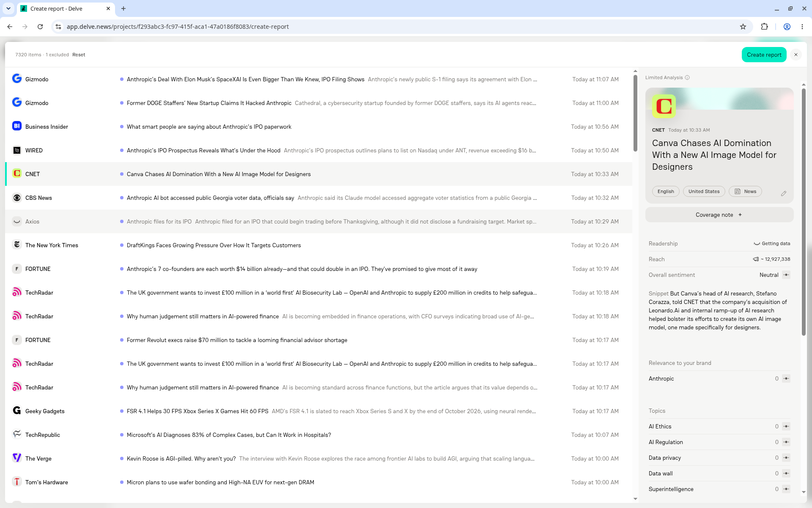Adjust the Data wall topic score icon

pyautogui.click(x=786, y=473)
